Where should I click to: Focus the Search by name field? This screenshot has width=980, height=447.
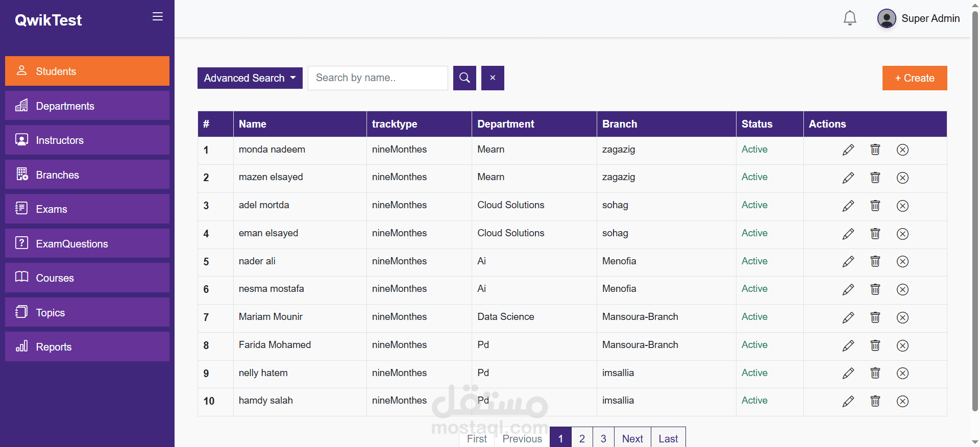tap(378, 78)
